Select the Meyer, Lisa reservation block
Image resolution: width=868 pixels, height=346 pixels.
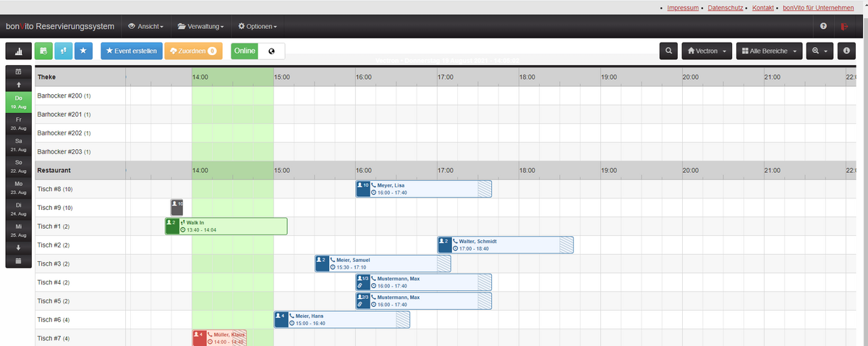(423, 189)
